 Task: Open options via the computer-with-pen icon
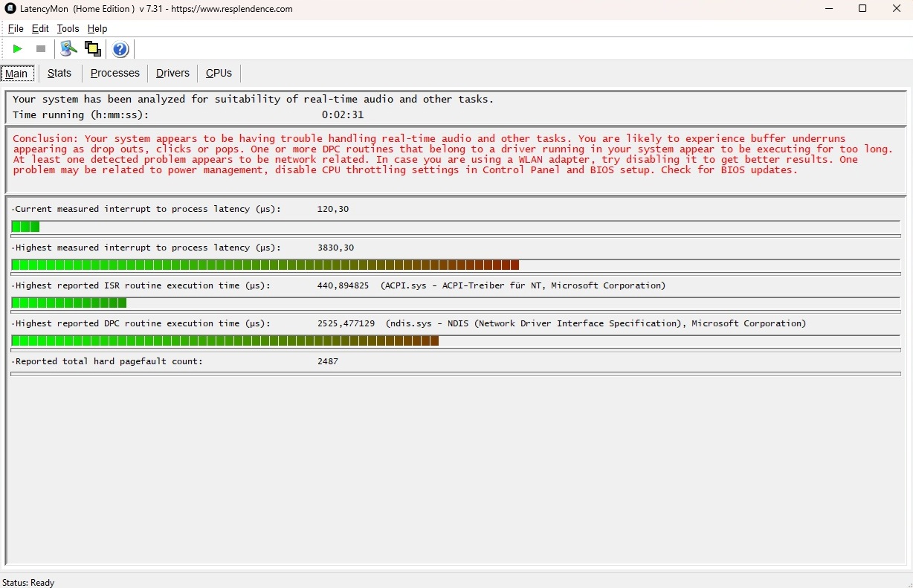click(x=68, y=49)
